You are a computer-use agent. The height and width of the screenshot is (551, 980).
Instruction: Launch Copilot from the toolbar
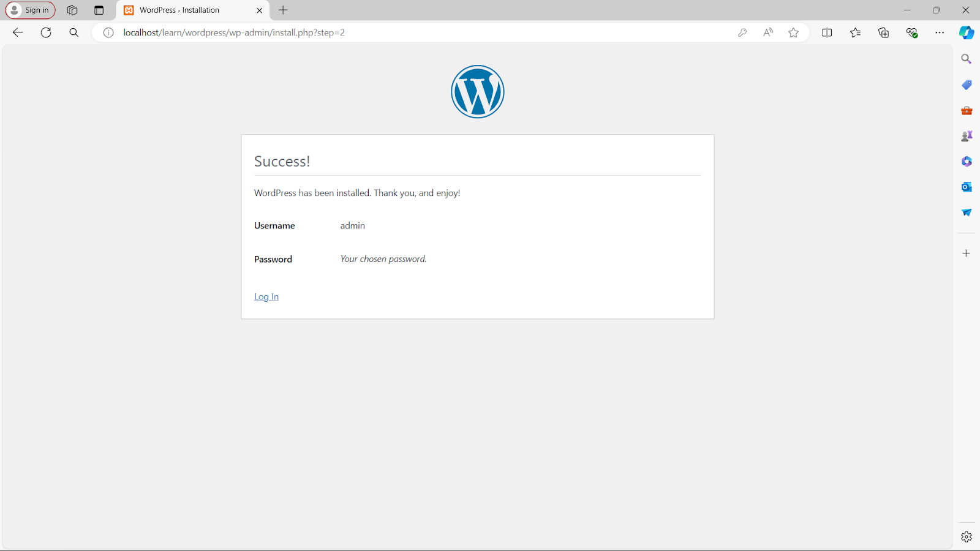tap(967, 32)
